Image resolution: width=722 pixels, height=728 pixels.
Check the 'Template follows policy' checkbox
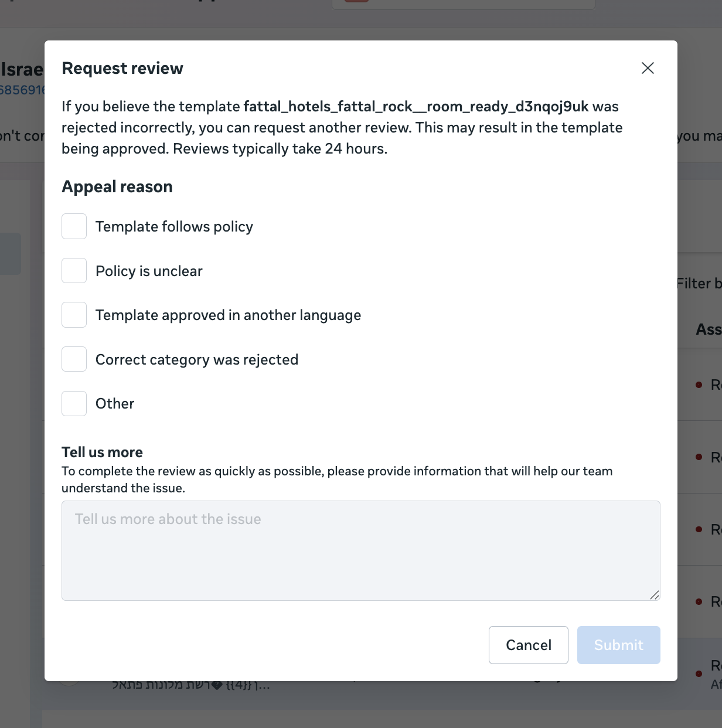tap(74, 226)
